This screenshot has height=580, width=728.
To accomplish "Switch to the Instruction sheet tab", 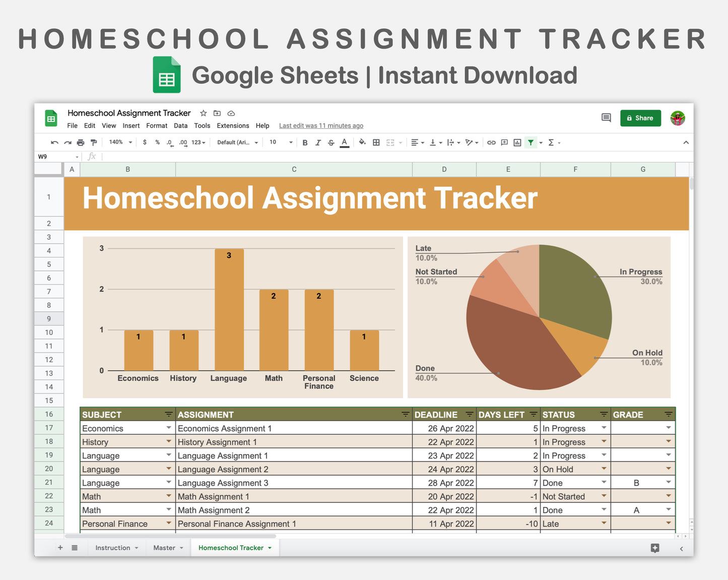I will [113, 548].
